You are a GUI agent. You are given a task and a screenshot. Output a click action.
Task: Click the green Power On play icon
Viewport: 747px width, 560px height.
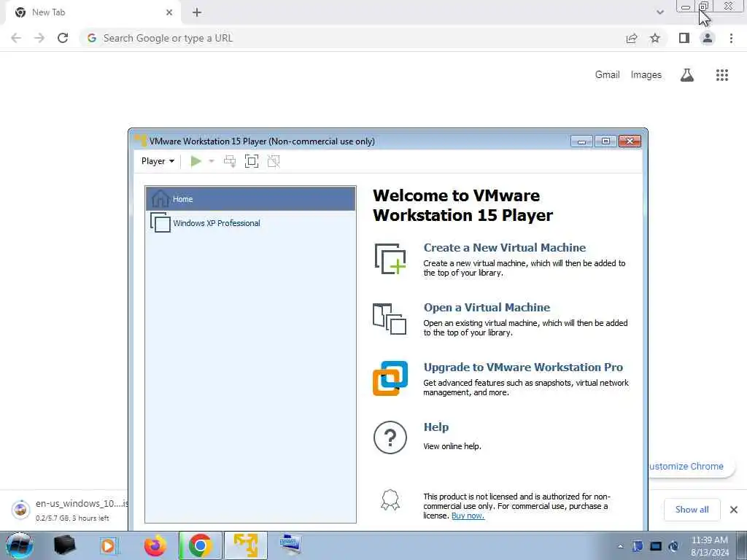pyautogui.click(x=196, y=161)
